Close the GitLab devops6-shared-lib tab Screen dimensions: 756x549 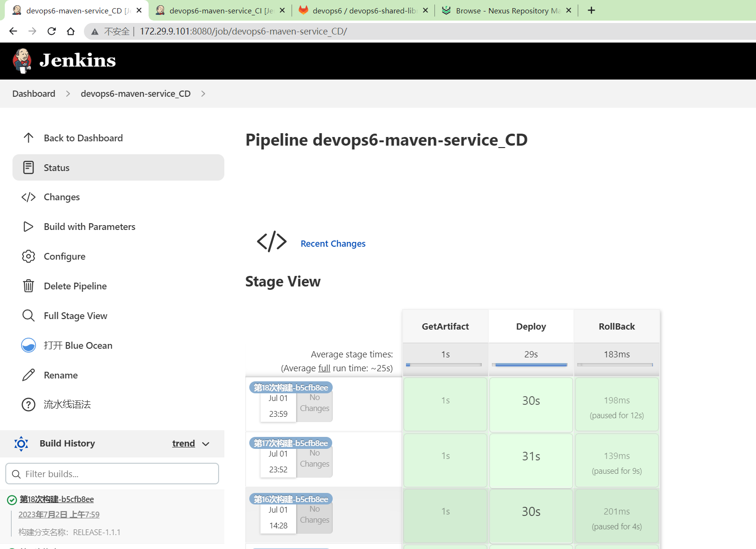[425, 10]
